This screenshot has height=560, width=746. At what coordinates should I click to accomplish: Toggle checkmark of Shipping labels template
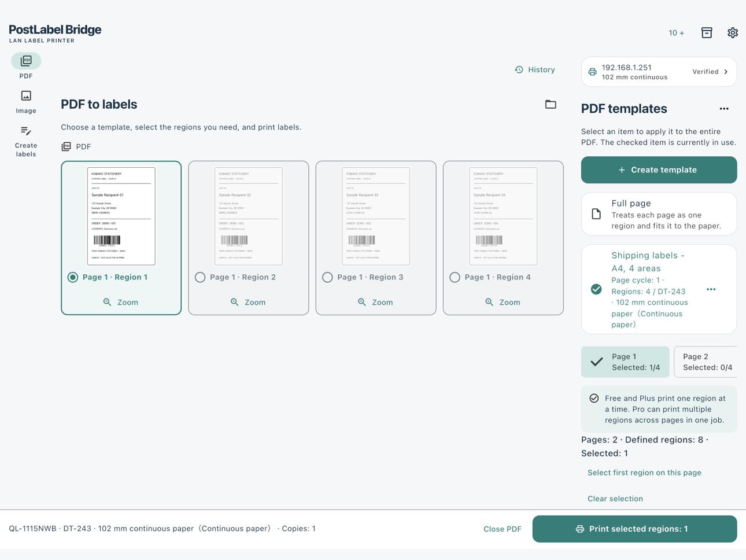tap(596, 289)
